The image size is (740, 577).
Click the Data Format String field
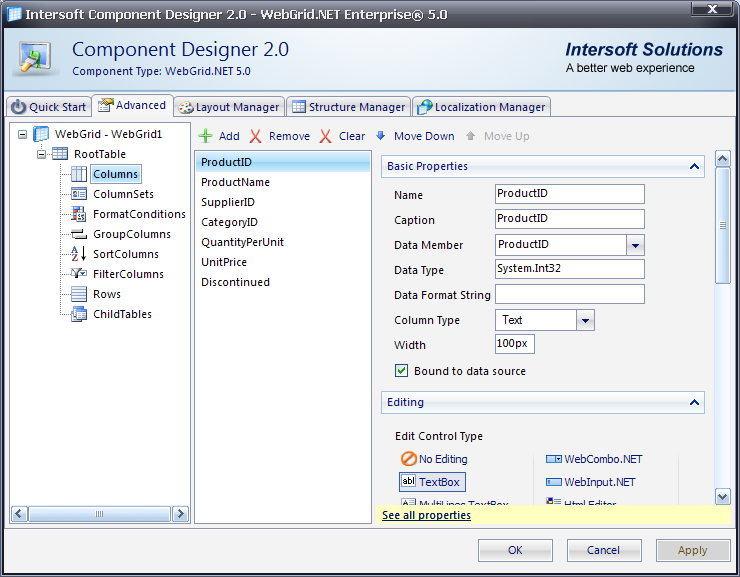point(570,294)
